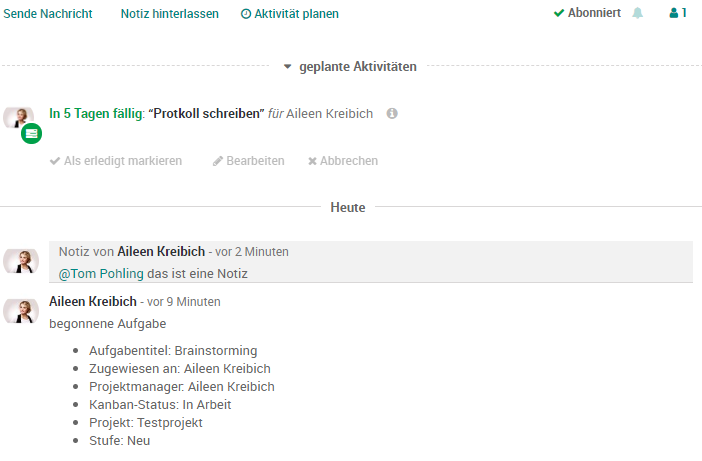The height and width of the screenshot is (461, 702).
Task: Open the follower count number
Action: [x=684, y=13]
